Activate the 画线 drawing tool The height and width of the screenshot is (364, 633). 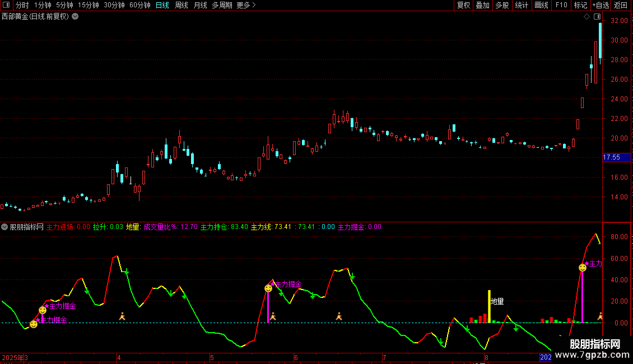click(541, 5)
